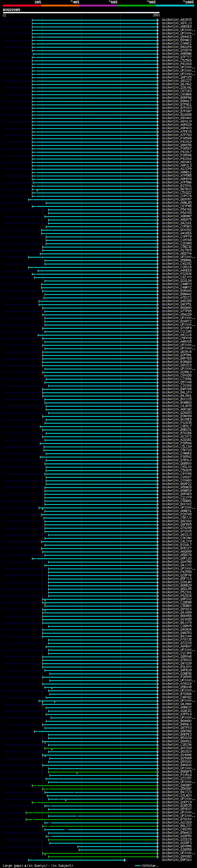This screenshot has height=868, width=197.
Task: Select subject UniRef100_P42558
Action: click(x=176, y=572)
